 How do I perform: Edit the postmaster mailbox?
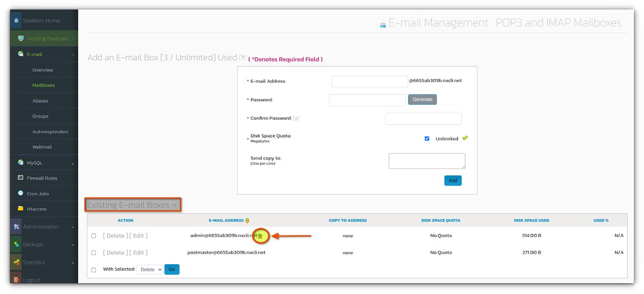click(x=139, y=252)
